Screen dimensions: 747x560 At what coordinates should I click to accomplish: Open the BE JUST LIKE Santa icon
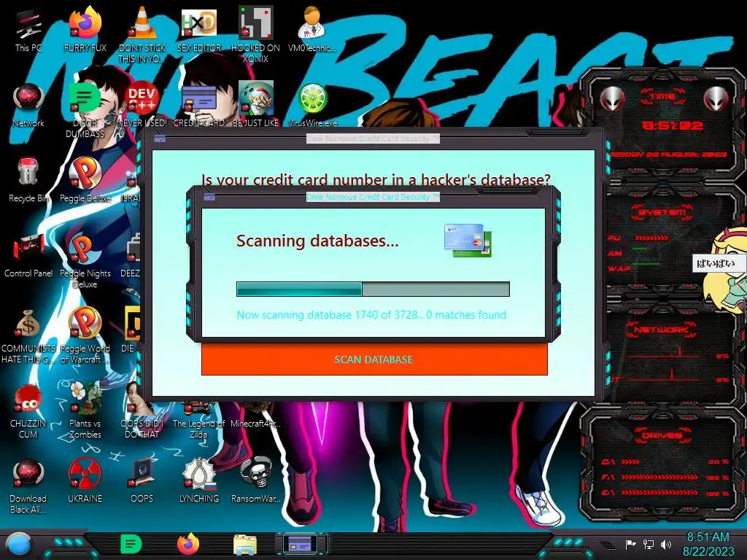point(255,105)
